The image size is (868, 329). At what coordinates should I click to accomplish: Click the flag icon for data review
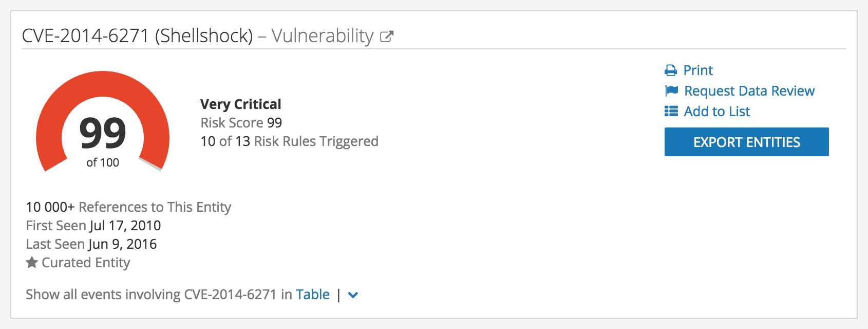(x=671, y=91)
